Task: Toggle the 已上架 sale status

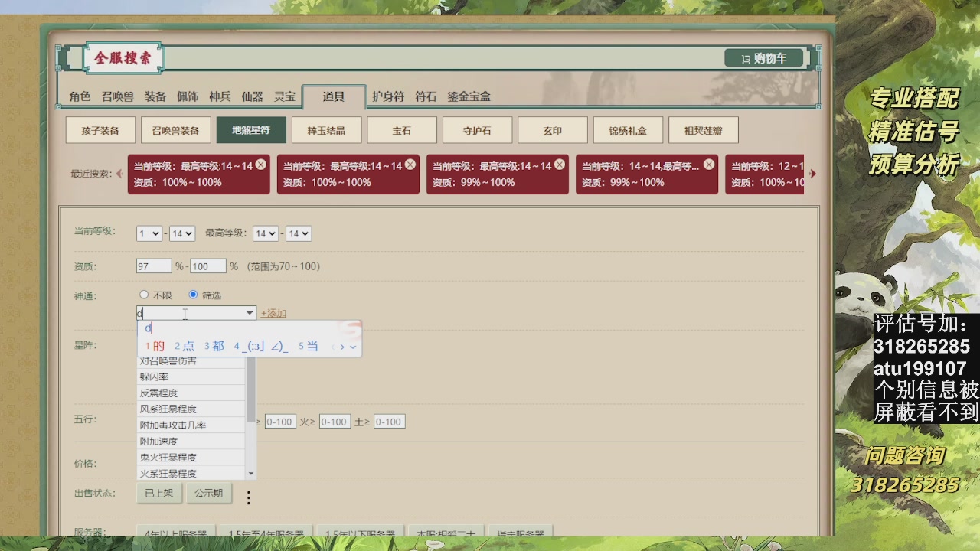Action: tap(159, 493)
